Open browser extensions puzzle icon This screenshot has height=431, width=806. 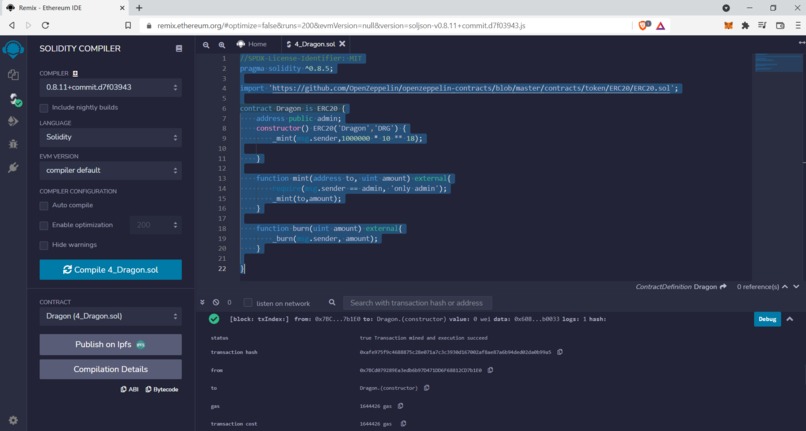[745, 25]
